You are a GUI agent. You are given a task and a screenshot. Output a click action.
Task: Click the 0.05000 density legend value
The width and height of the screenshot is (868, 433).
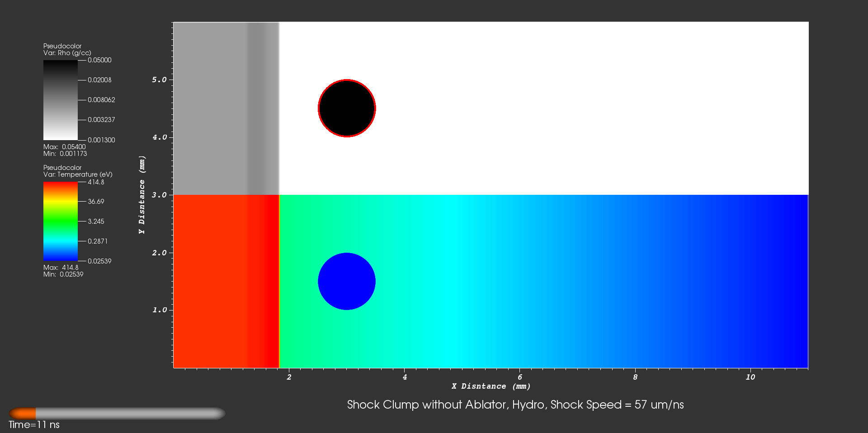[x=99, y=60]
